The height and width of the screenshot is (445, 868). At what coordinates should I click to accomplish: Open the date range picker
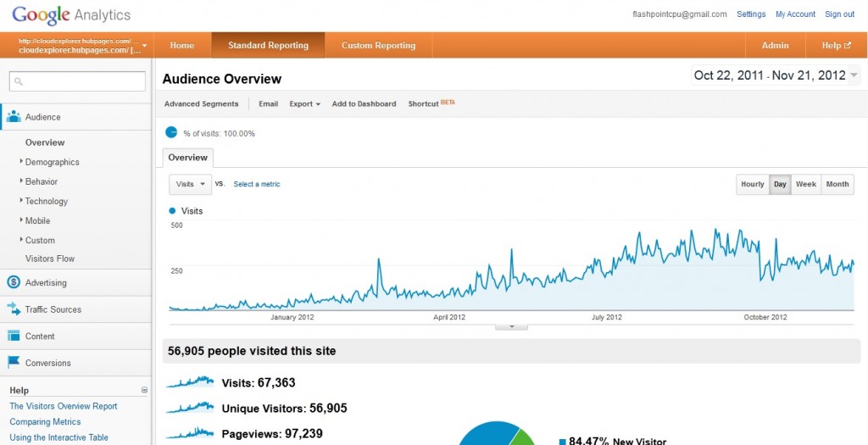(x=776, y=75)
